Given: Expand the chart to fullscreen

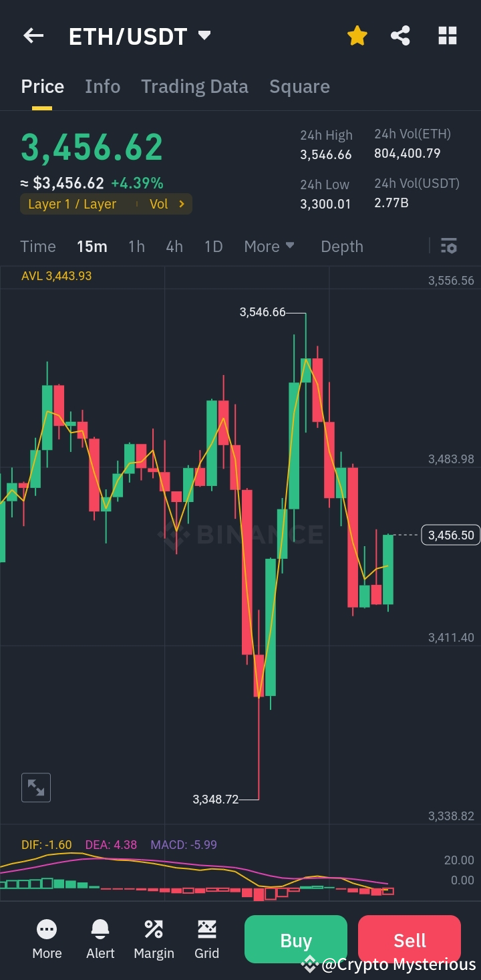Looking at the screenshot, I should (36, 787).
